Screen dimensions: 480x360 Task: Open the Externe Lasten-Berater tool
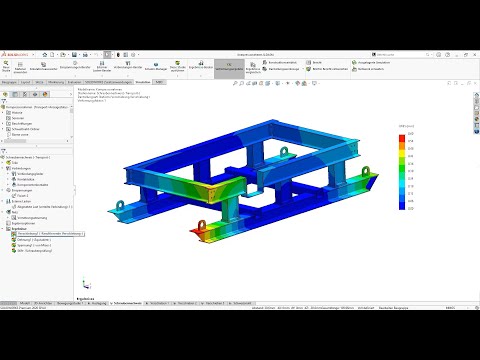coord(102,67)
